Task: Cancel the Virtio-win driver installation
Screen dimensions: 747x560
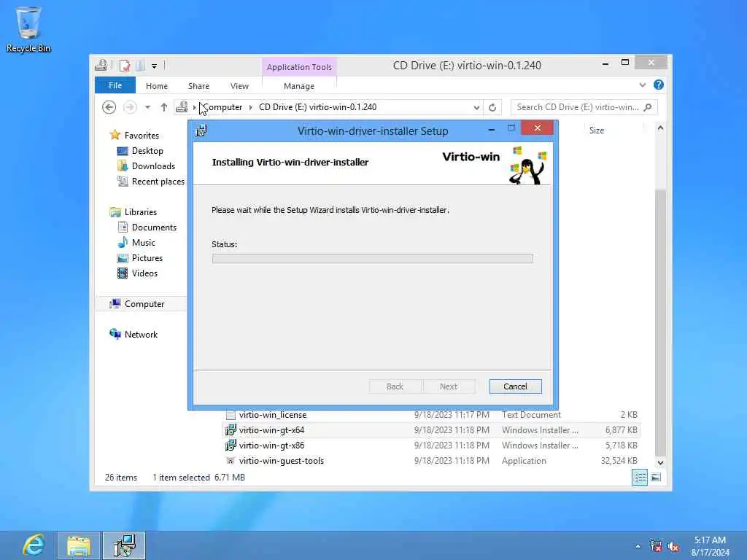Action: coord(515,386)
